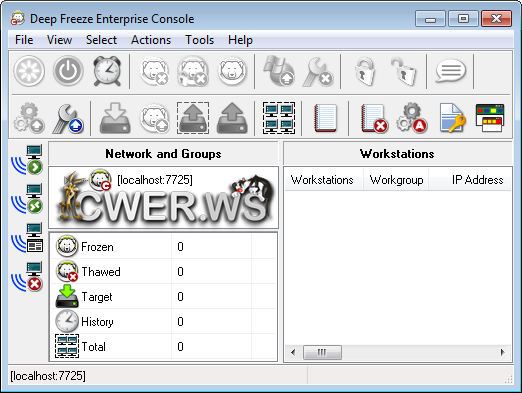Click the network icon with green arrow
522x393 pixels.
point(27,160)
